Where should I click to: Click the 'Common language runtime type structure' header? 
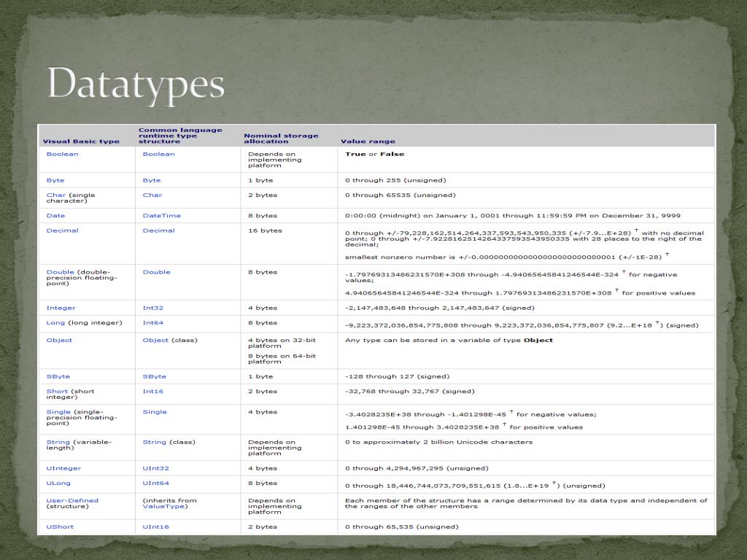point(180,136)
